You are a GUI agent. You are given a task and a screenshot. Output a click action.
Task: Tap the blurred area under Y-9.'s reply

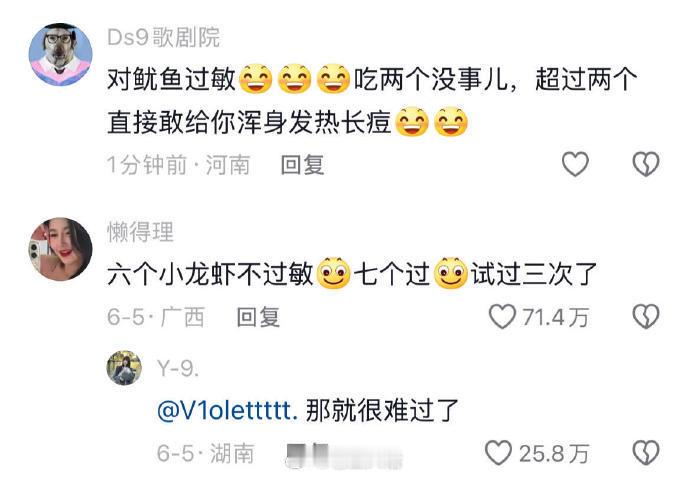345,455
